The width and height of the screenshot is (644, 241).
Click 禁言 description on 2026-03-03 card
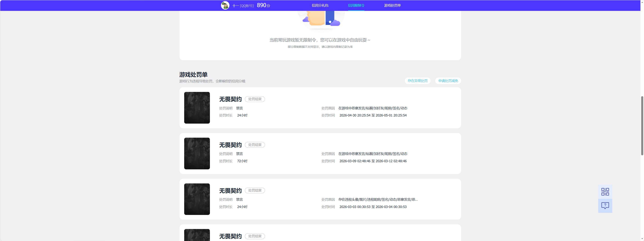[239, 200]
